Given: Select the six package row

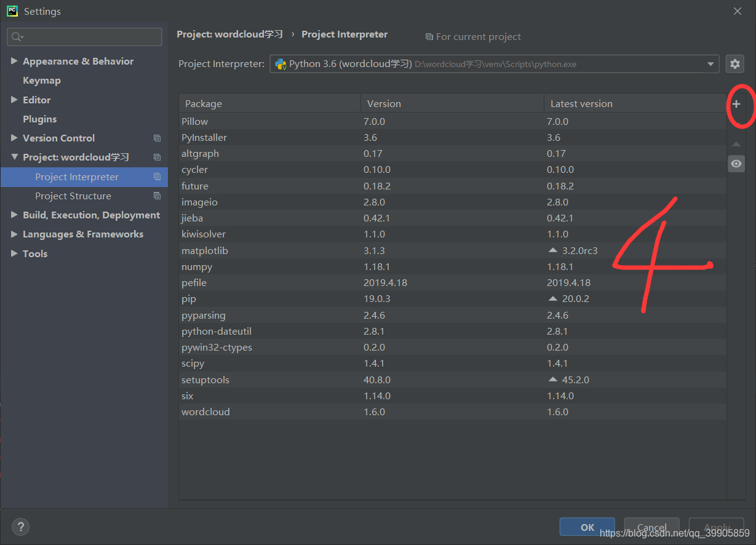Looking at the screenshot, I should (452, 396).
